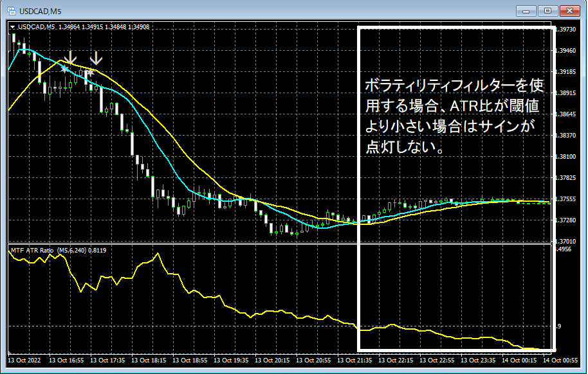Click the 13 Oct 18:15 time label

pyautogui.click(x=149, y=361)
